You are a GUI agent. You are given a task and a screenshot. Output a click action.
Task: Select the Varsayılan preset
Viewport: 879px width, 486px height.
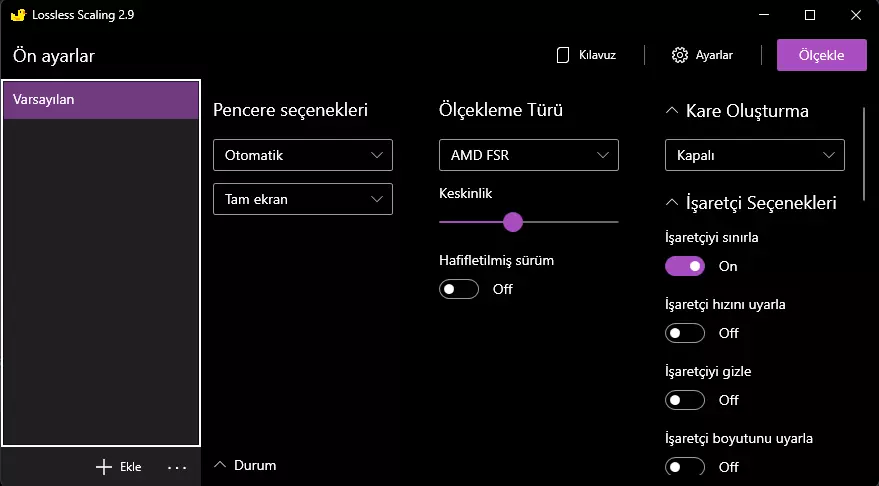point(101,100)
